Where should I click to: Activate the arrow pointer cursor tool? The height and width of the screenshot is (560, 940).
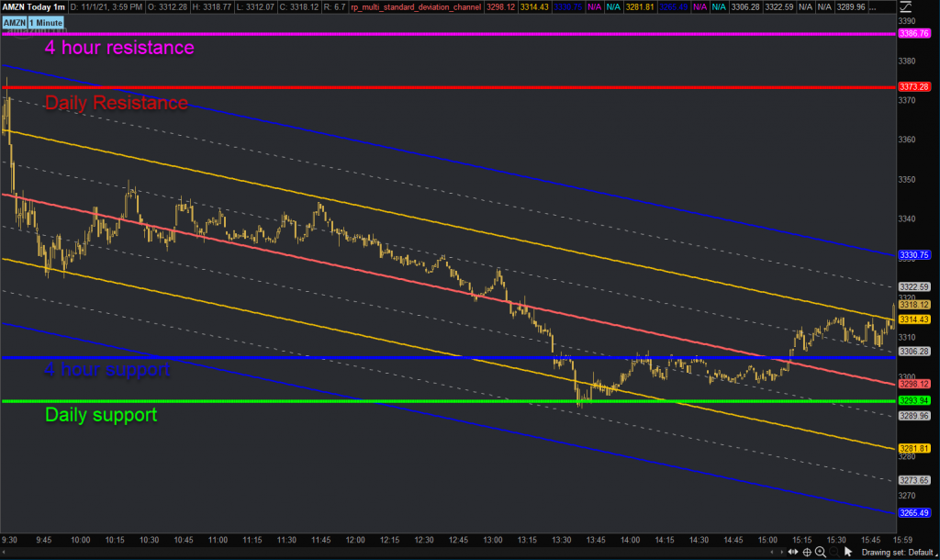tap(846, 552)
